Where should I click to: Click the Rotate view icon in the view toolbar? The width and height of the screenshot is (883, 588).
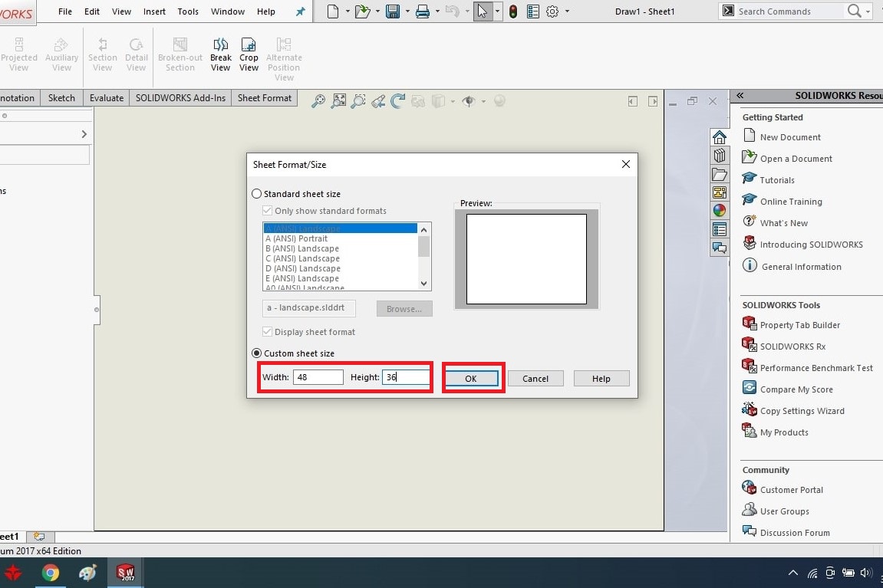point(397,100)
